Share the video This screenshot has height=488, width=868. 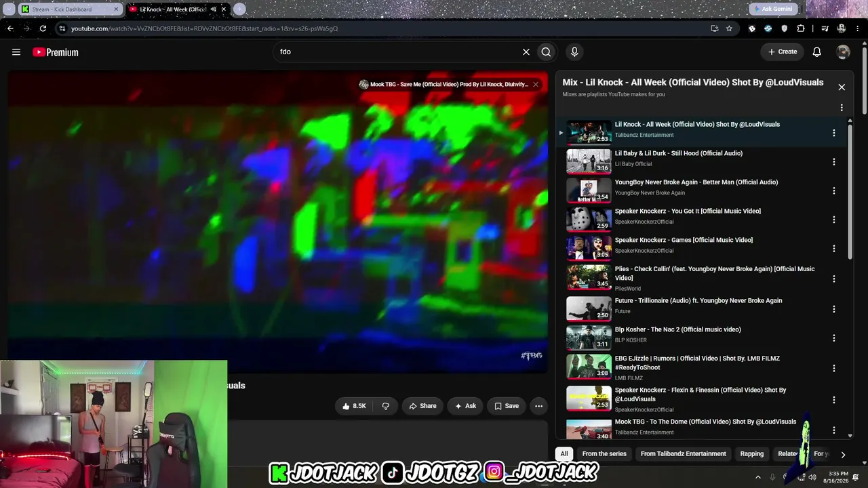click(x=422, y=406)
